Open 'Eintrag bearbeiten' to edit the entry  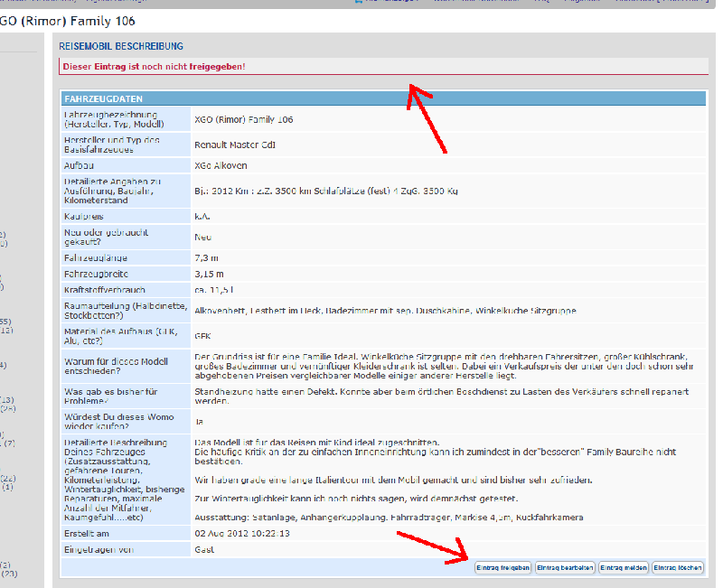tap(565, 568)
